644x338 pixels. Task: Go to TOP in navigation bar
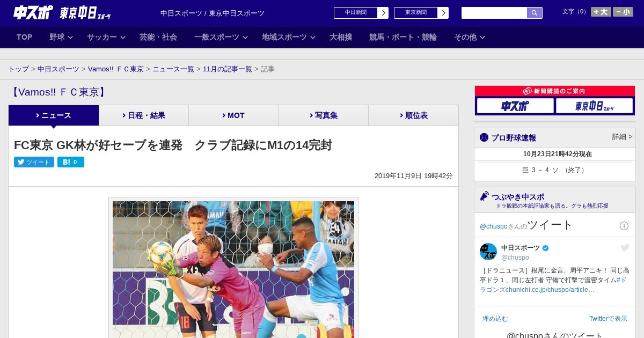25,37
